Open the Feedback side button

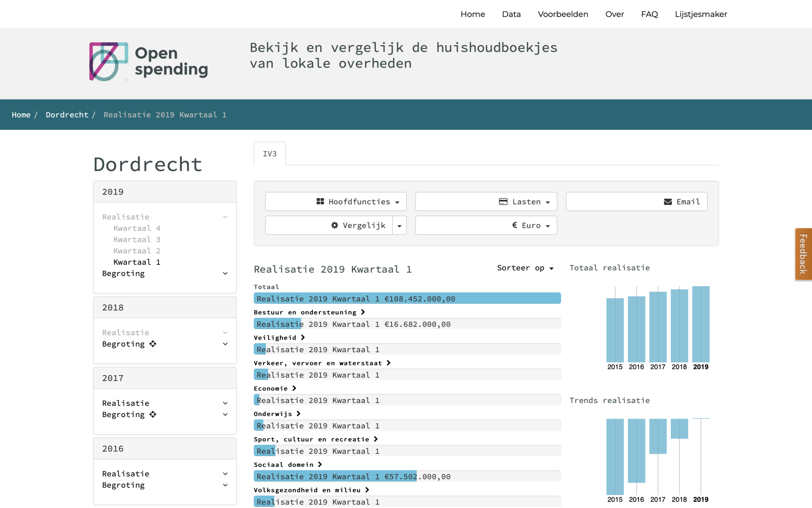coord(803,254)
